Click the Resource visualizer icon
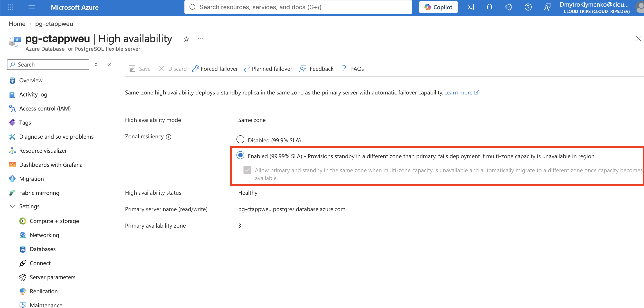The image size is (644, 308). point(12,150)
